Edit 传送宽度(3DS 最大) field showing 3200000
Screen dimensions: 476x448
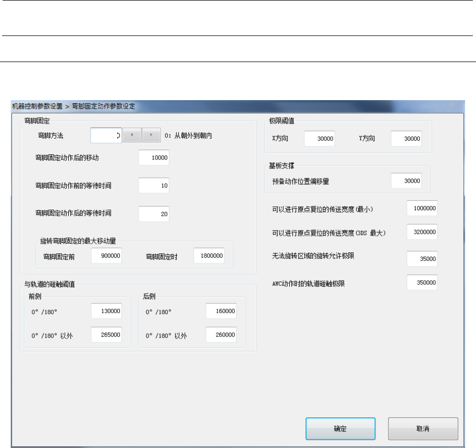pos(422,232)
